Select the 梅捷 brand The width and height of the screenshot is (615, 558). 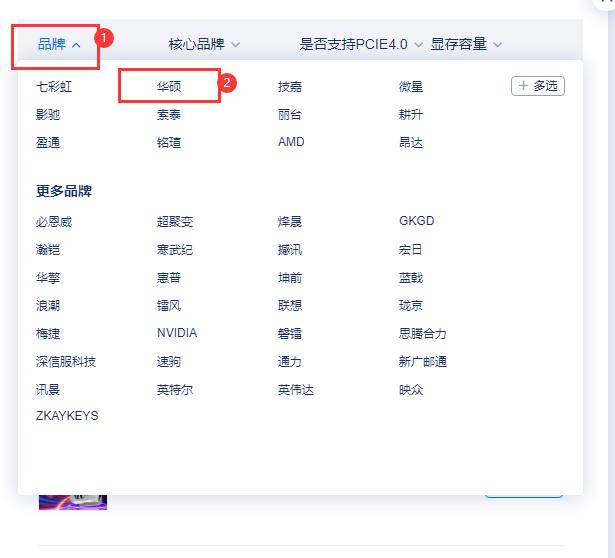tap(48, 334)
